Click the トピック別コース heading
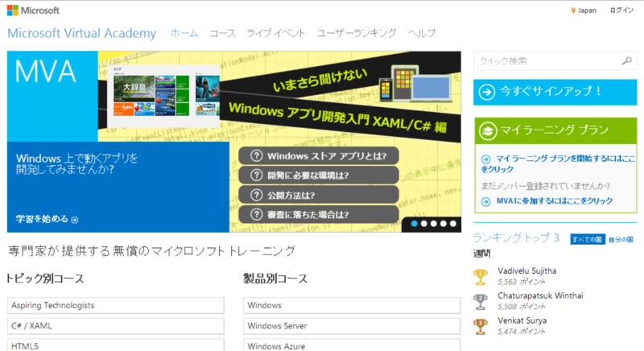The height and width of the screenshot is (351, 644). (45, 279)
